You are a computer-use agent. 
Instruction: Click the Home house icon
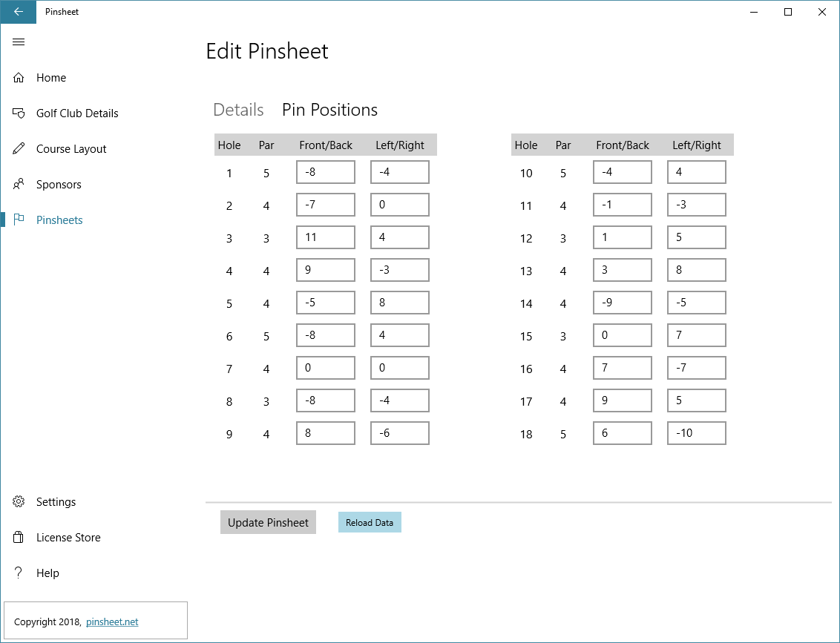point(19,78)
